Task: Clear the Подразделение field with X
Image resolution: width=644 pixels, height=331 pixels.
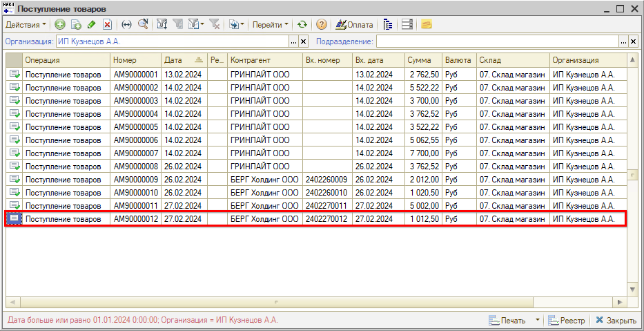Action: pos(634,41)
